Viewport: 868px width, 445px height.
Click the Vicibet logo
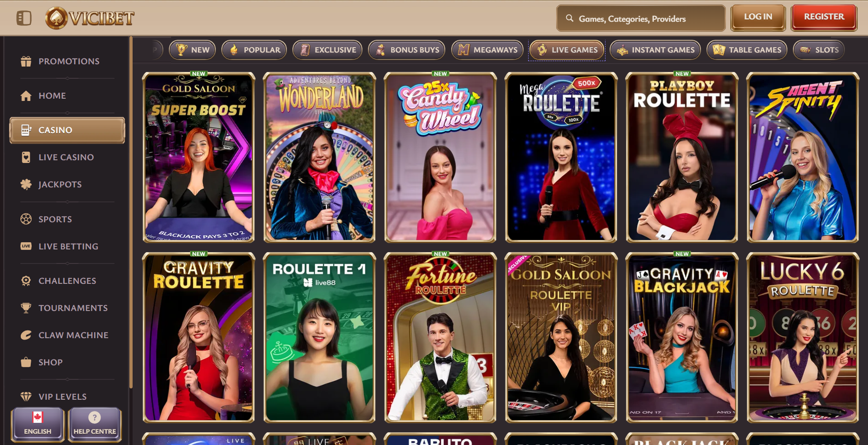click(x=90, y=18)
